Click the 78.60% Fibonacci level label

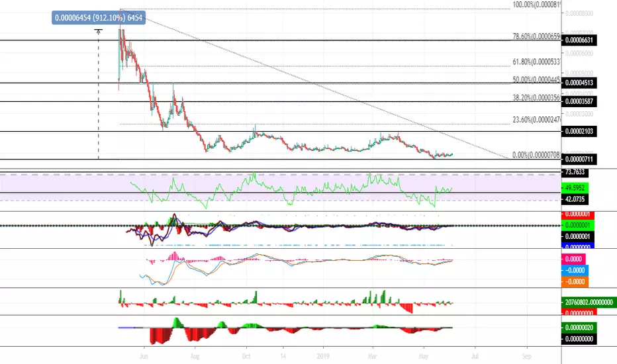pos(536,36)
